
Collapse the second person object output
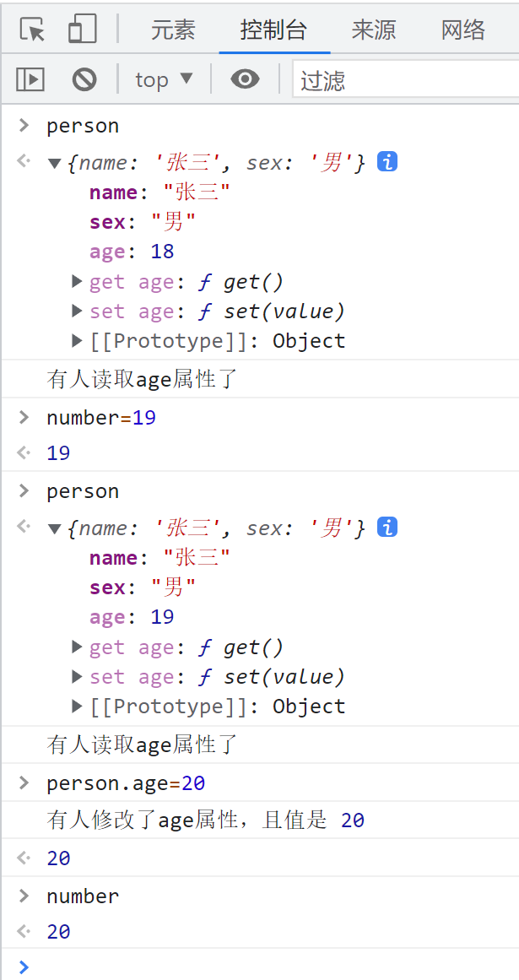pos(55,529)
